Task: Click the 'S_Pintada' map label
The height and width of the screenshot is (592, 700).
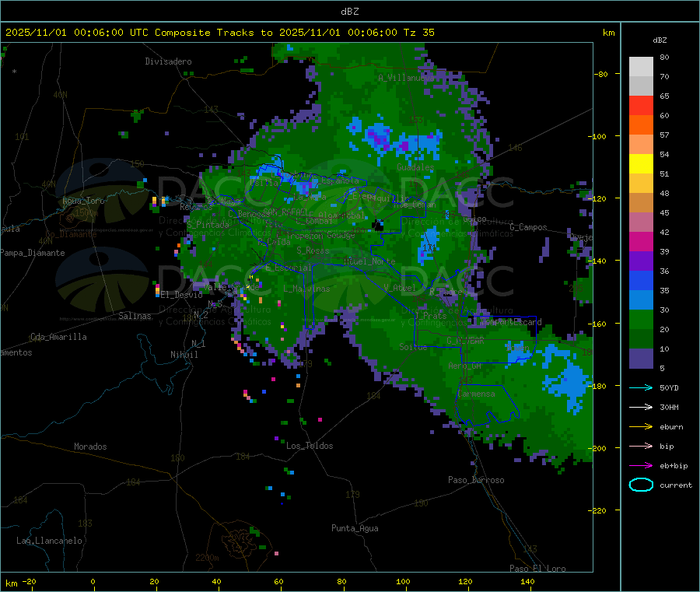Action: 208,225
